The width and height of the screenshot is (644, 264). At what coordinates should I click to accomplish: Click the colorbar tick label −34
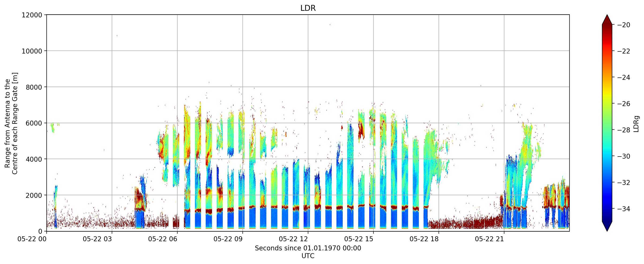point(623,209)
